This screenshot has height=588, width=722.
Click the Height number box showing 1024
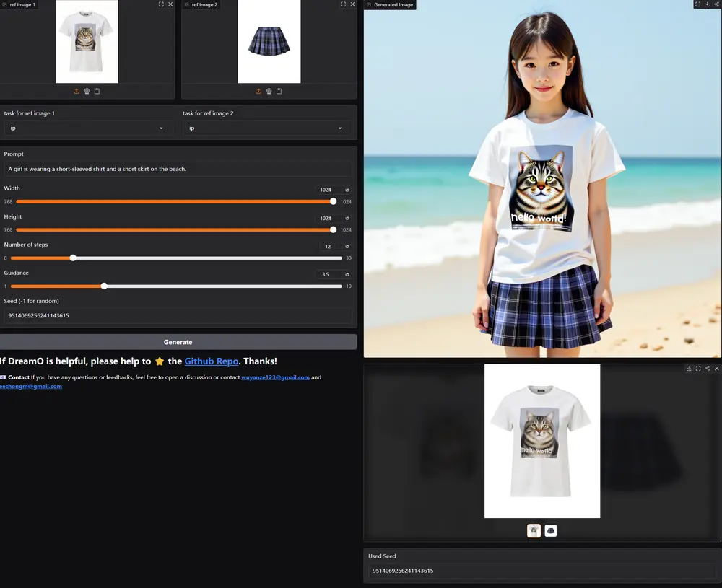tap(328, 219)
